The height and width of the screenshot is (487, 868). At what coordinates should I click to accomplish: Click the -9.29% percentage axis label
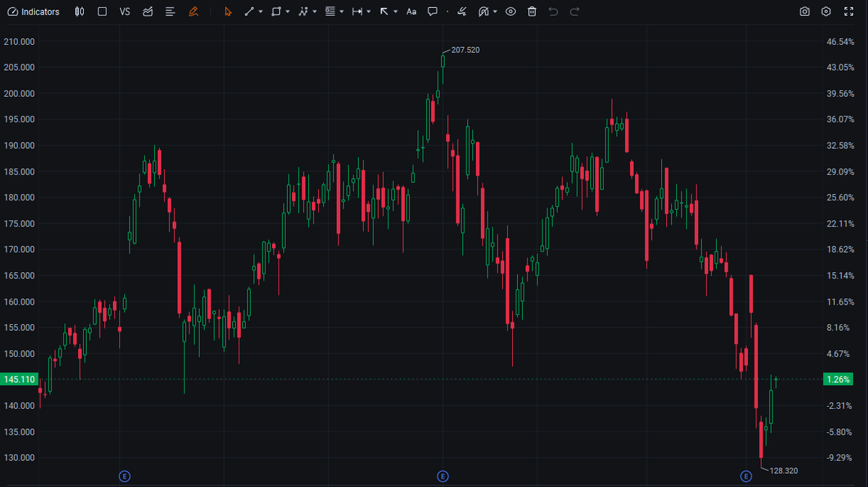pyautogui.click(x=841, y=458)
